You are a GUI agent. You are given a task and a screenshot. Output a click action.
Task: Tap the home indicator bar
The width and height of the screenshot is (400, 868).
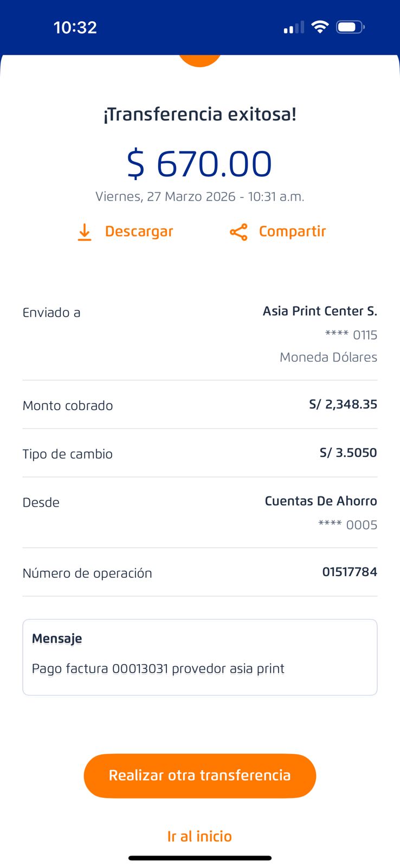coord(199,858)
